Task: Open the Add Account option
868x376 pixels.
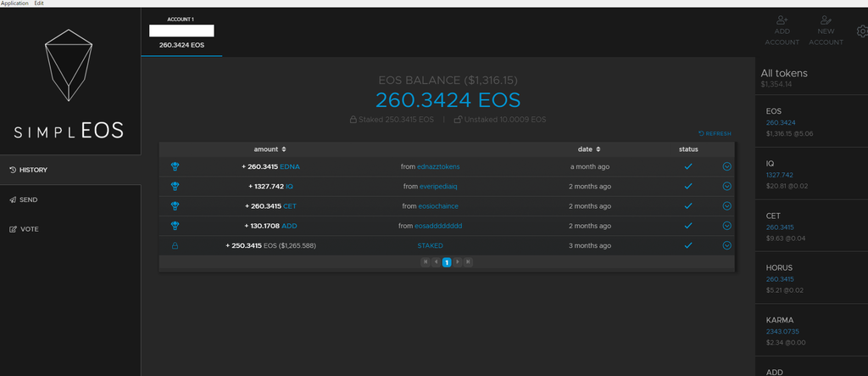Action: 782,31
